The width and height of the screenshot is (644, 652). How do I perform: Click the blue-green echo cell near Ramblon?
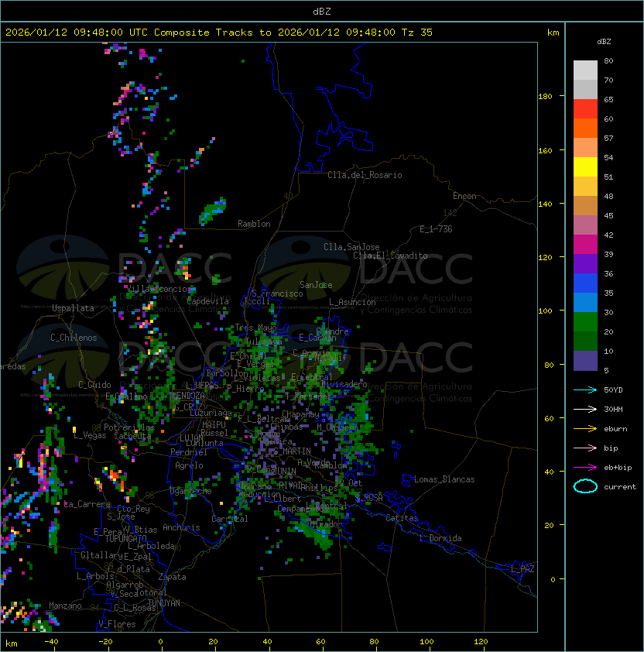(x=213, y=211)
